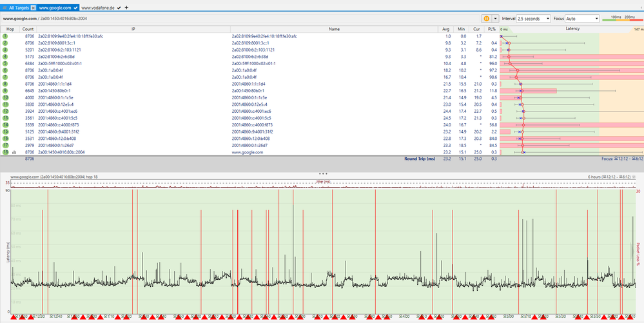Viewport: 644px width, 323px height.
Task: Select IP 2a00:5fff:1000:c02:c01:1 in the IP column
Action: (x=60, y=63)
